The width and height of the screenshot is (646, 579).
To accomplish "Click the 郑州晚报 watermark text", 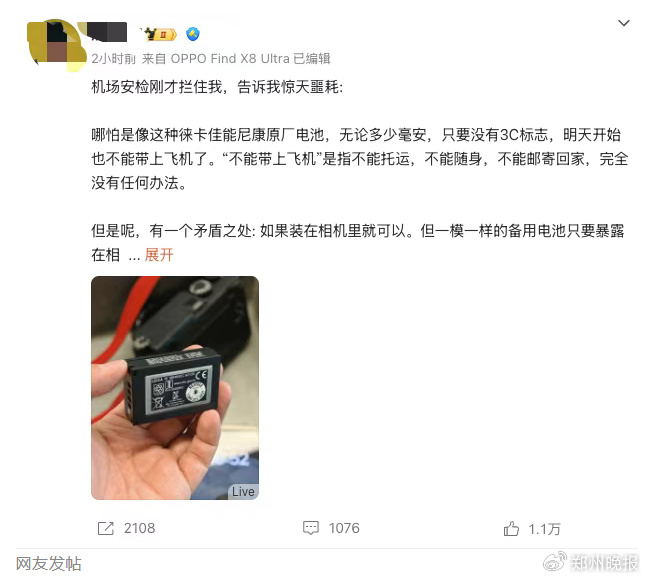I will coord(604,563).
